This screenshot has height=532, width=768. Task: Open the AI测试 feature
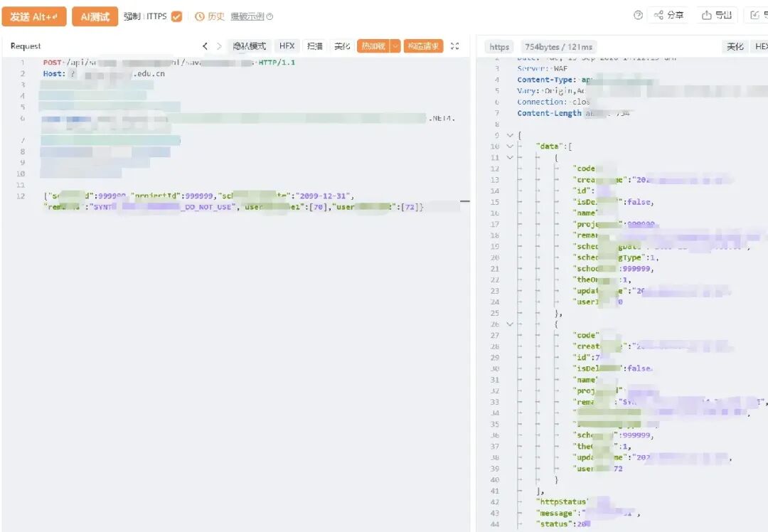[x=95, y=16]
